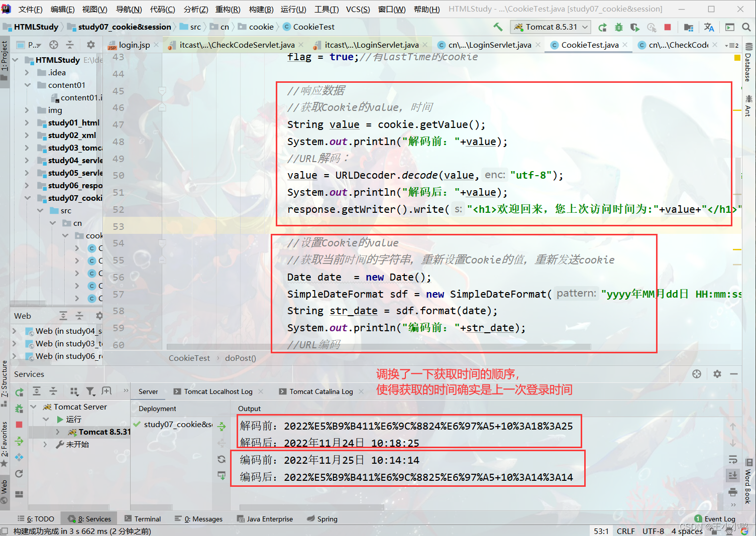Image resolution: width=756 pixels, height=536 pixels.
Task: Open the Terminal tool window
Action: (x=143, y=519)
